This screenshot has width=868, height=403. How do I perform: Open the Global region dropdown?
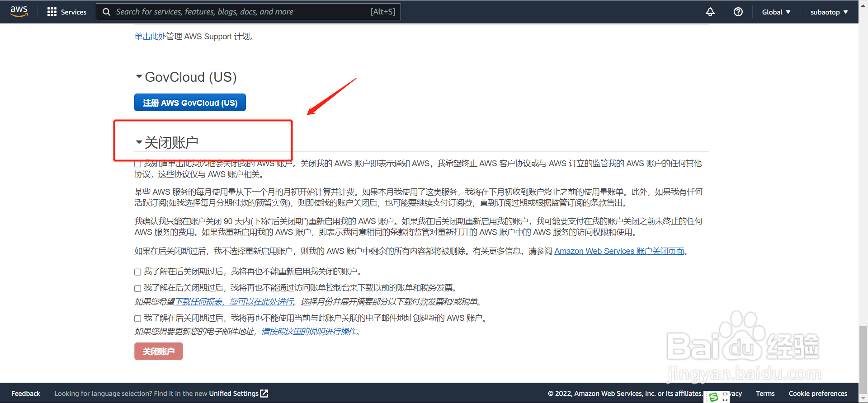(776, 12)
